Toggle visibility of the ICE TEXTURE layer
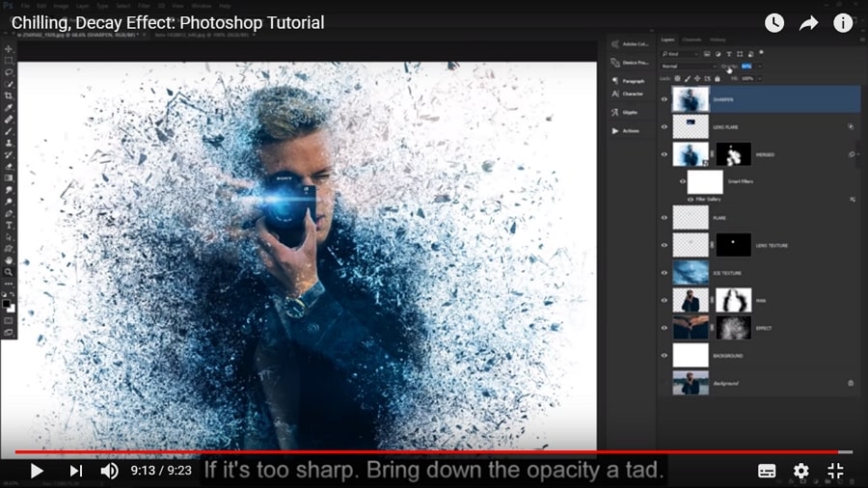The width and height of the screenshot is (868, 488). pyautogui.click(x=664, y=274)
